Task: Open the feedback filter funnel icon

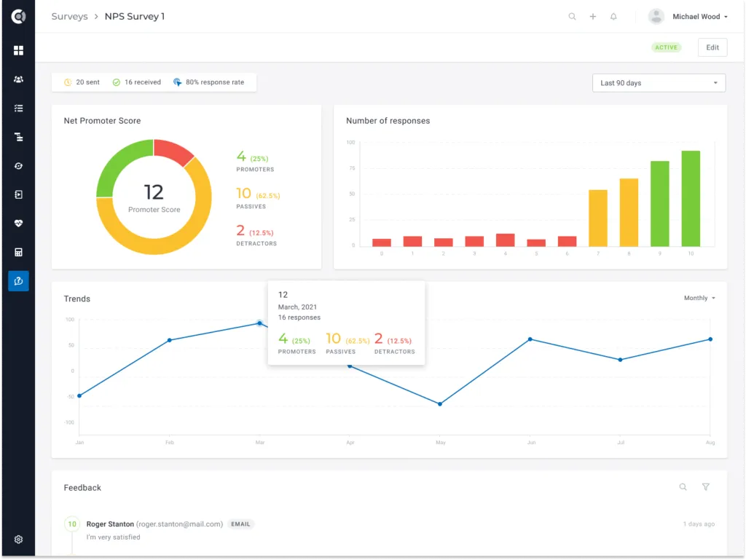Action: pyautogui.click(x=705, y=486)
